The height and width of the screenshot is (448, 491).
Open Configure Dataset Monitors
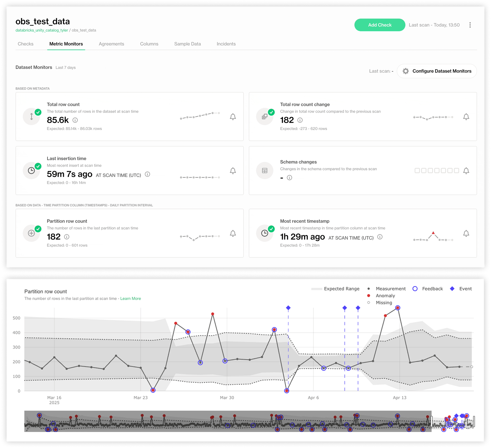437,71
